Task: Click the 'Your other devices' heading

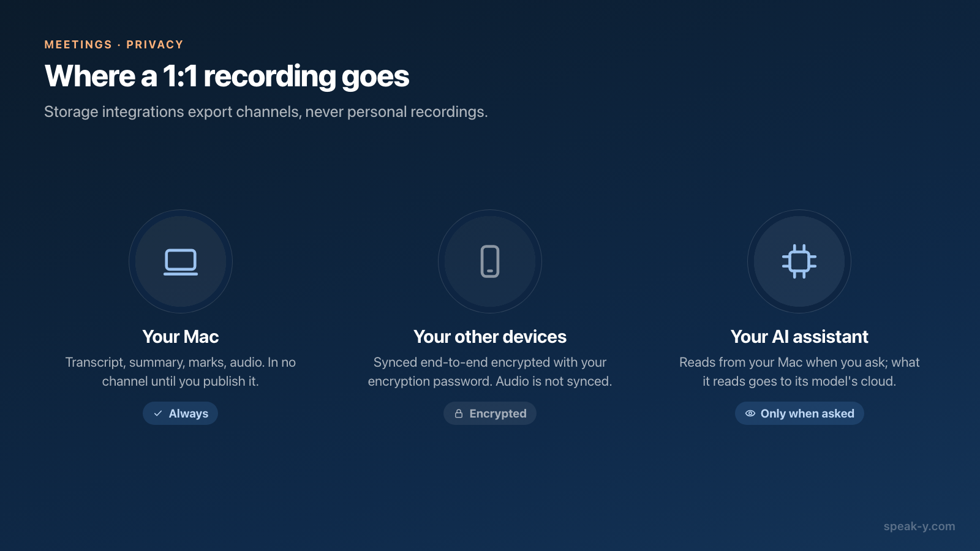Action: click(x=490, y=337)
